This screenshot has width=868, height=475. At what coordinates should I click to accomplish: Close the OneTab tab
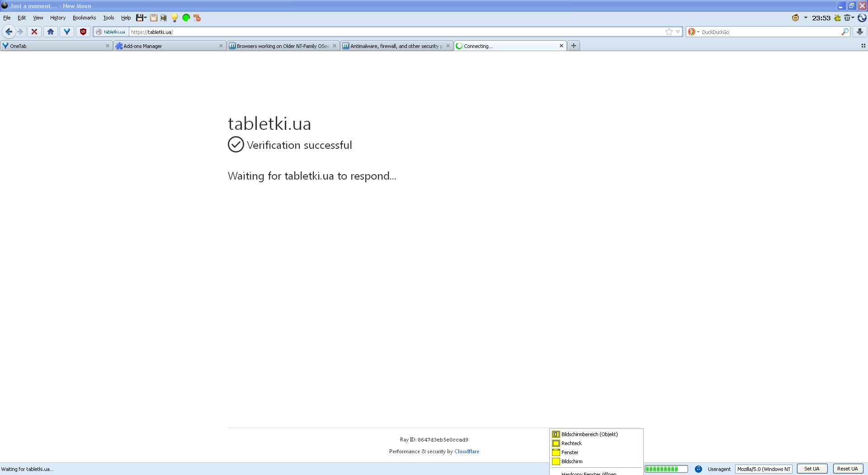point(108,46)
